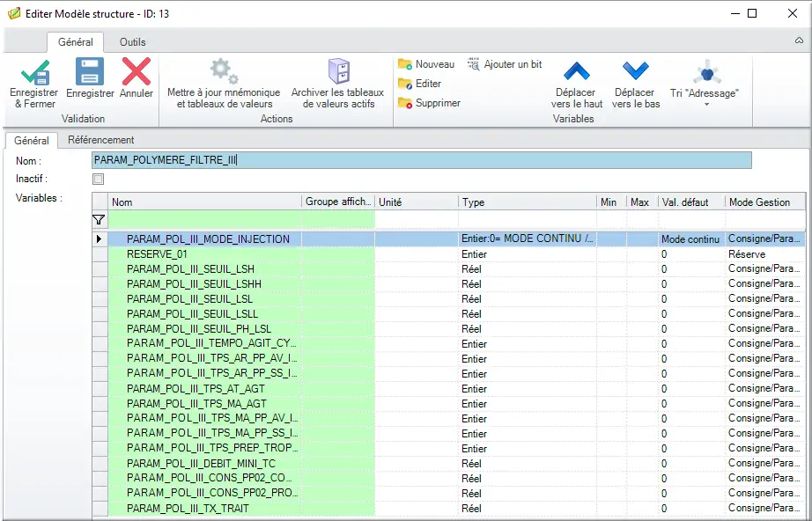
Task: Delete the variable with Supprimer
Action: [429, 103]
